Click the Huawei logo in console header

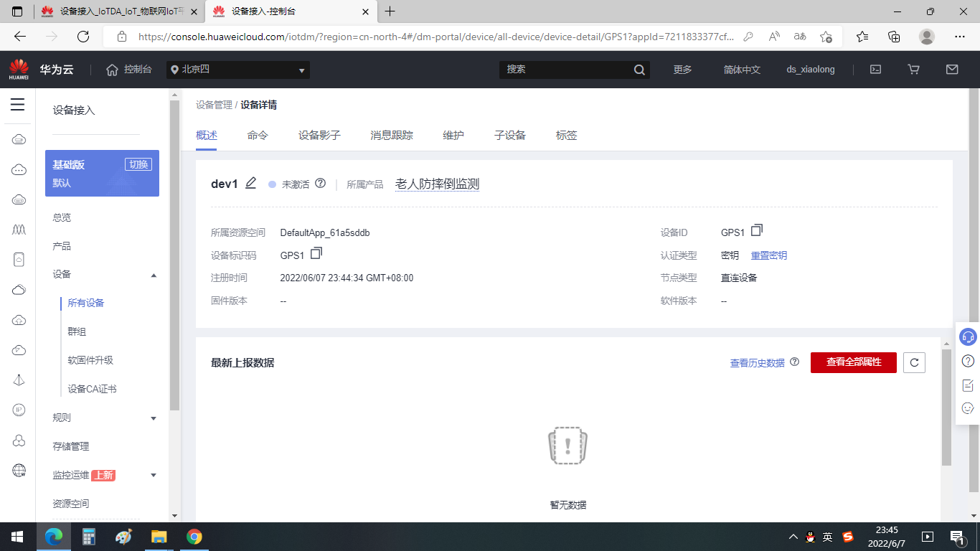click(19, 70)
